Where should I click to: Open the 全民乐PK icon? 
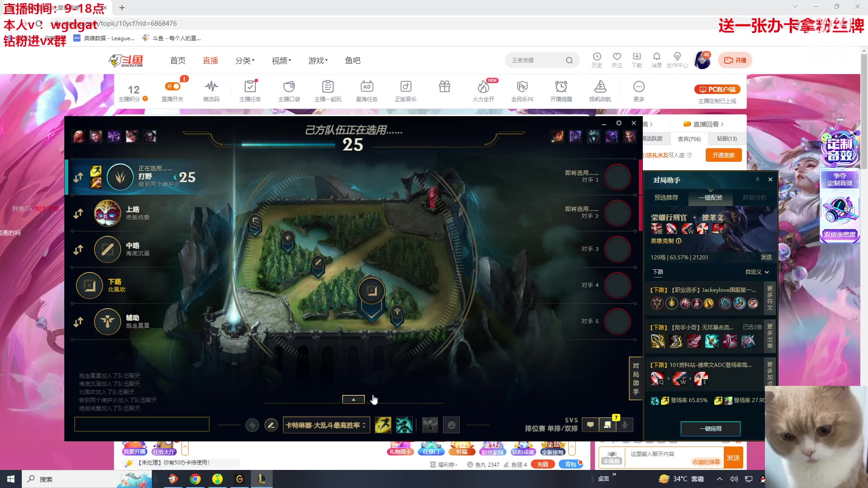point(522,87)
